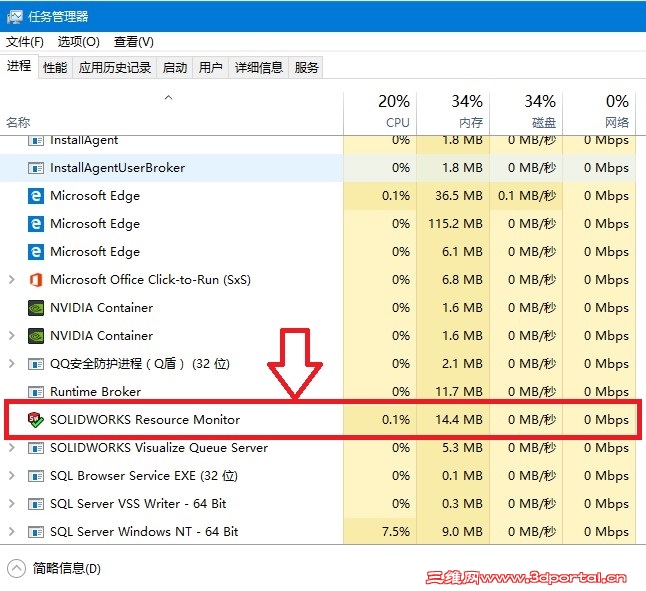Switch to the 用户 tab
Viewport: 646px width, 591px height.
211,67
